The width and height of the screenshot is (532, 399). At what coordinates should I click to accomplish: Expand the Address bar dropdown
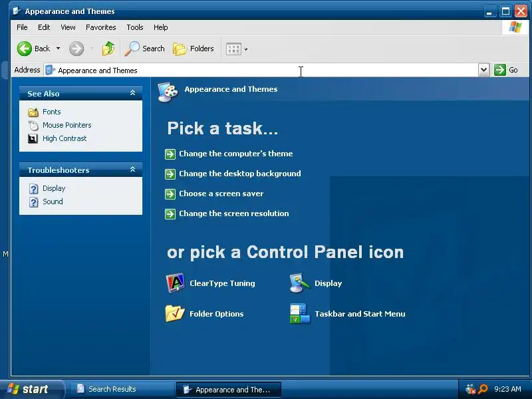tap(483, 70)
